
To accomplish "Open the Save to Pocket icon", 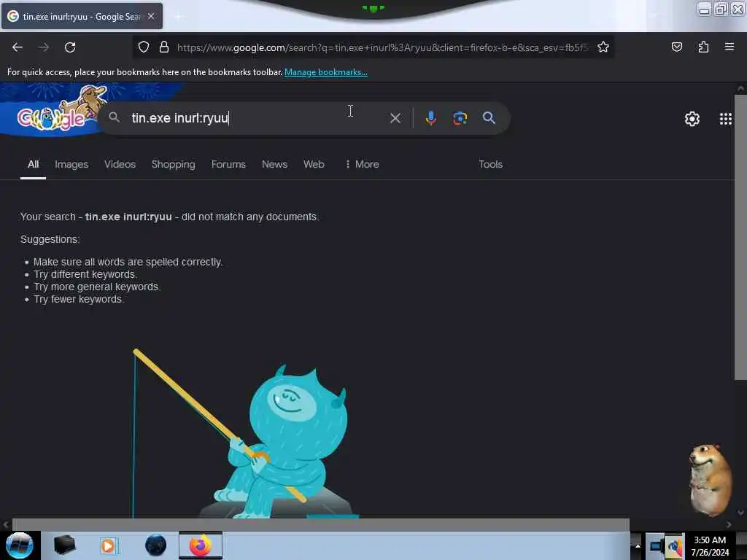I will point(677,47).
